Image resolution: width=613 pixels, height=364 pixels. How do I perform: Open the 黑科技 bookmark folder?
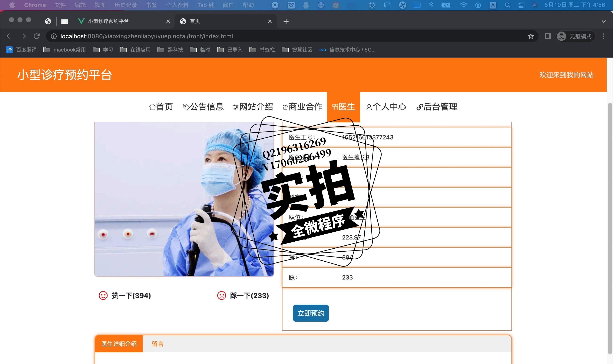170,50
